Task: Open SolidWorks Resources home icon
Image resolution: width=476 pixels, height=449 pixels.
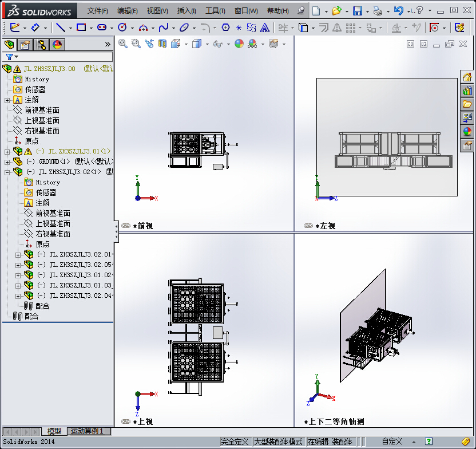Action: (x=467, y=77)
